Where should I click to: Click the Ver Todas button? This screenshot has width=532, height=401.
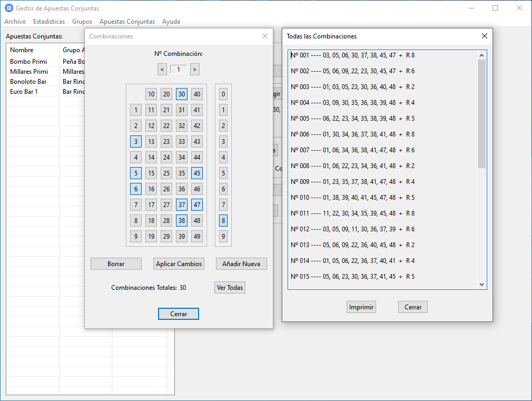pos(230,288)
